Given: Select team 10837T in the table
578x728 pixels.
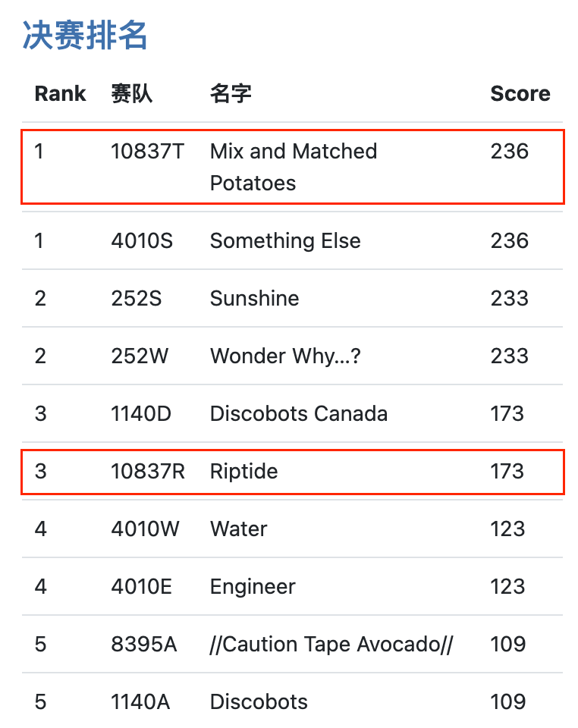Looking at the screenshot, I should click(147, 152).
